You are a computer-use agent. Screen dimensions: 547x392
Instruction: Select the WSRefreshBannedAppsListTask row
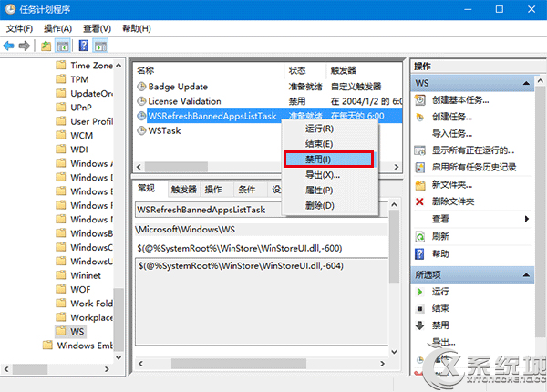[x=268, y=116]
